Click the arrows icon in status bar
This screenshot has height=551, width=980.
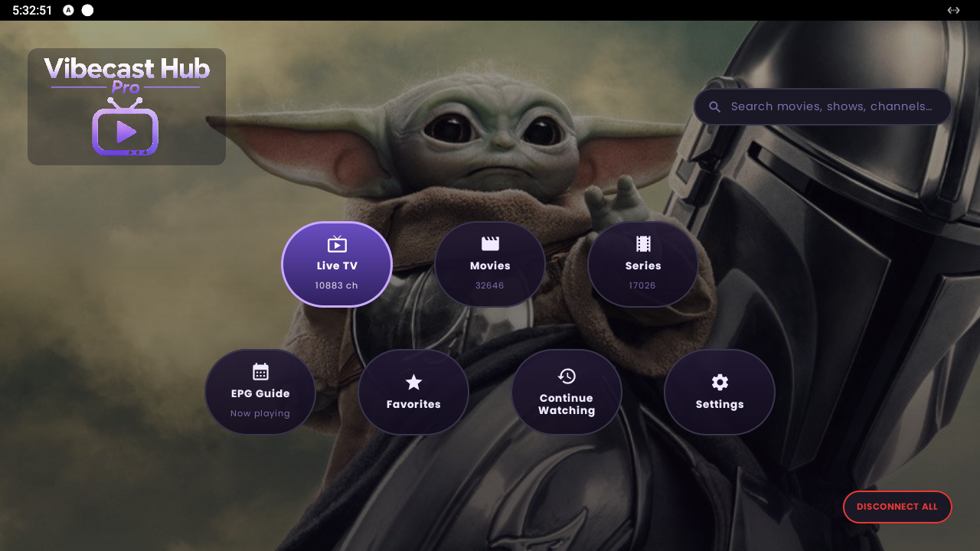point(953,10)
